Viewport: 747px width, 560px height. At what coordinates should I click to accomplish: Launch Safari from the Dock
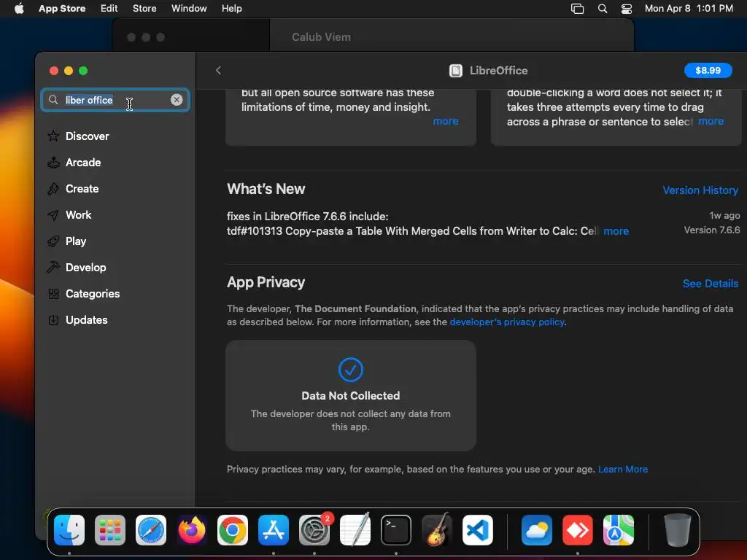click(151, 530)
